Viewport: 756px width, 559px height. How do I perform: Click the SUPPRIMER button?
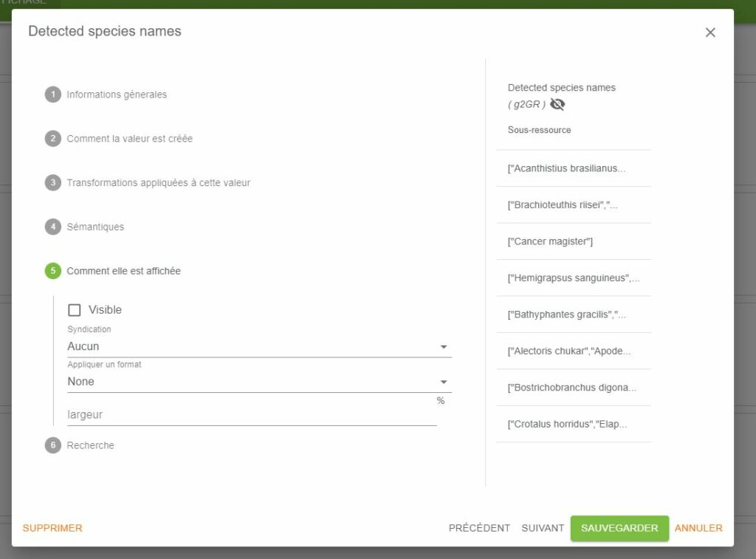click(x=52, y=528)
